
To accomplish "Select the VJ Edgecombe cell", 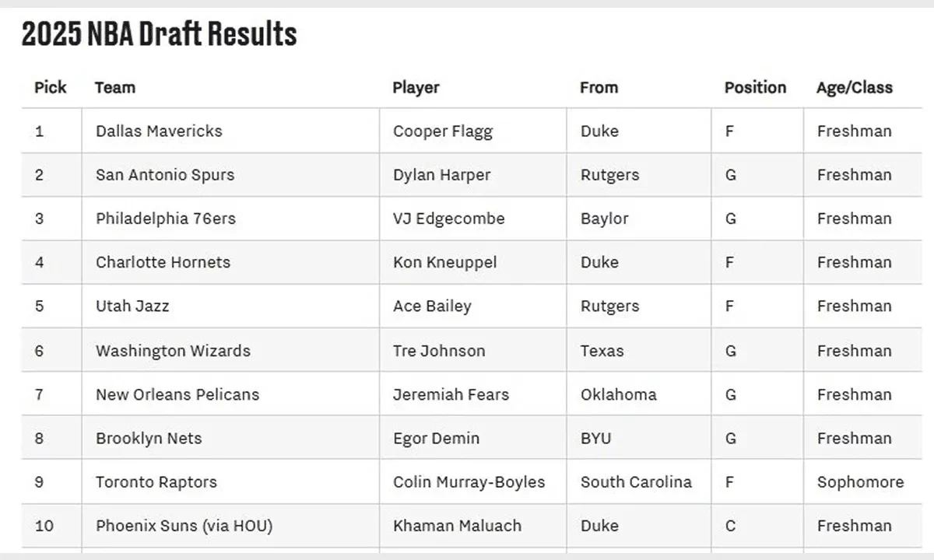I will (448, 219).
